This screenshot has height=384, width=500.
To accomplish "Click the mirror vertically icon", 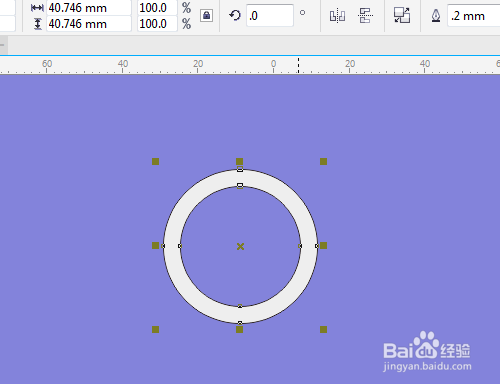I will (365, 16).
